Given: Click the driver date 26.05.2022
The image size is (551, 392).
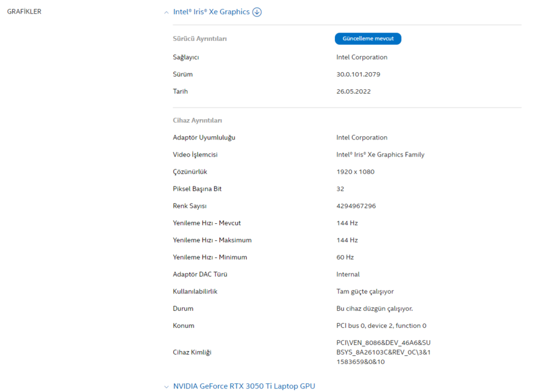Looking at the screenshot, I should (x=353, y=92).
